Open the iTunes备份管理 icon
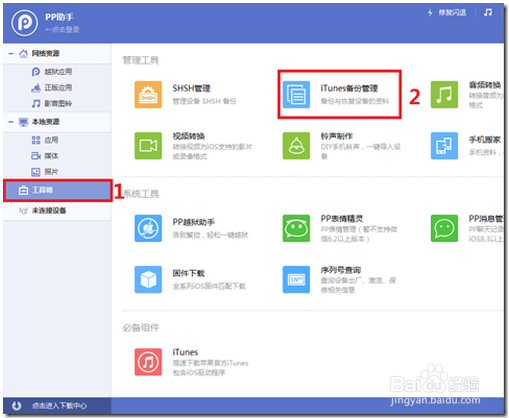The image size is (509, 418). (x=296, y=94)
